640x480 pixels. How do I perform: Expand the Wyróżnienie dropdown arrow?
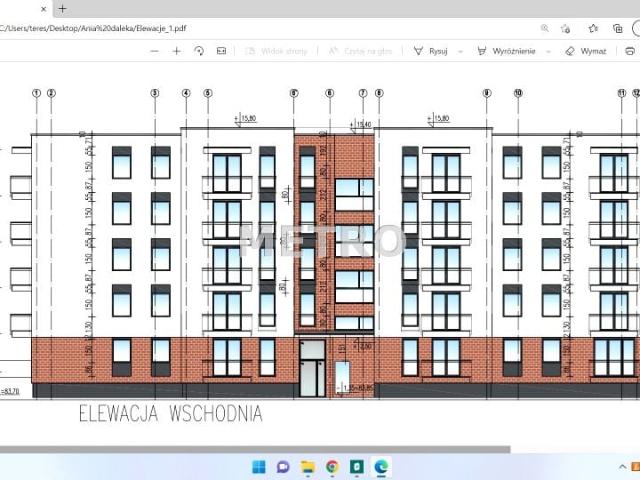coord(546,51)
